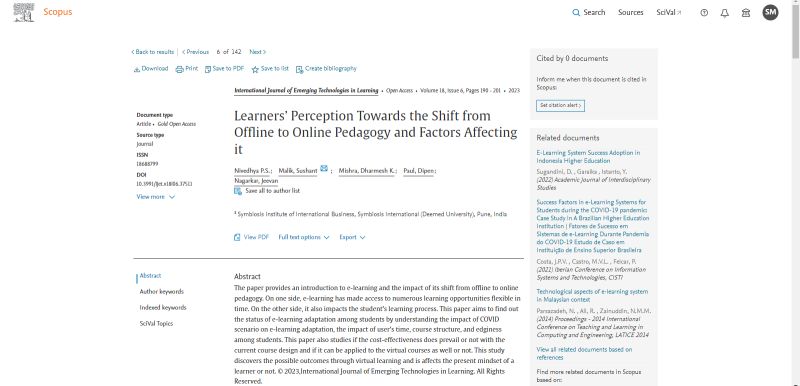Click the Elsevier Scopus logo
This screenshot has height=386, width=800.
coord(24,12)
